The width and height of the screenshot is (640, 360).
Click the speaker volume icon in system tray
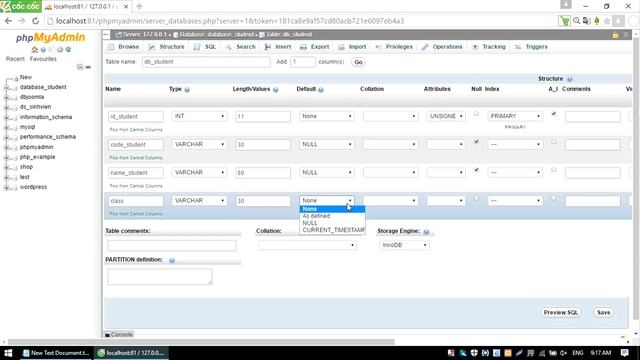click(x=564, y=353)
